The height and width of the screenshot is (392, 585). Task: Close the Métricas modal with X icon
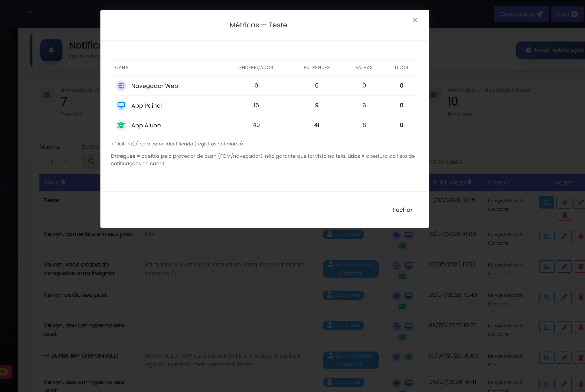pyautogui.click(x=415, y=20)
